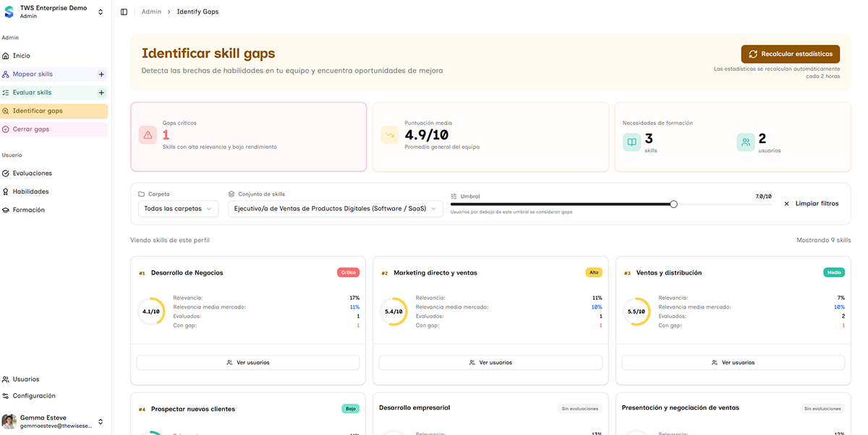Click the critical gaps warning triangle icon
This screenshot has height=435, width=868.
pyautogui.click(x=148, y=135)
